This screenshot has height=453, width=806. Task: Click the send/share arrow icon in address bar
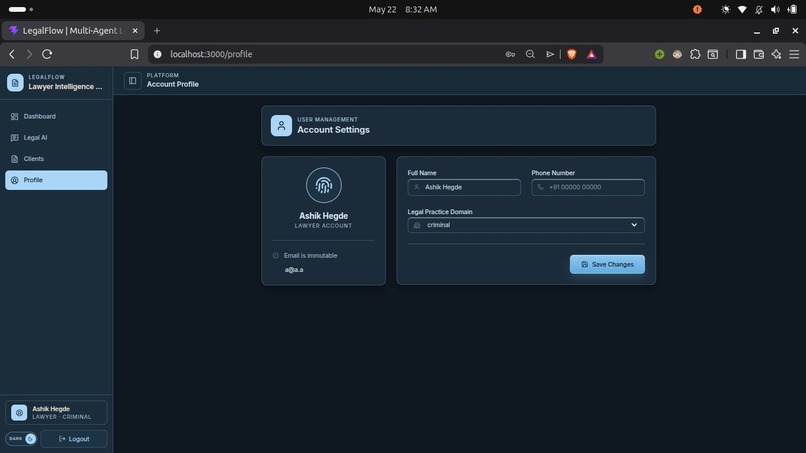550,54
